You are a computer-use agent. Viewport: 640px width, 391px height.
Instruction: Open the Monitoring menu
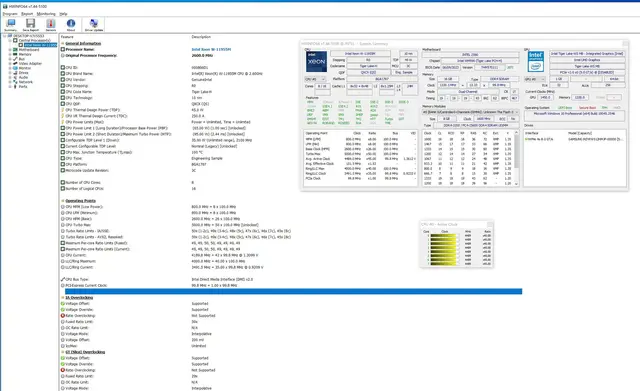46,14
